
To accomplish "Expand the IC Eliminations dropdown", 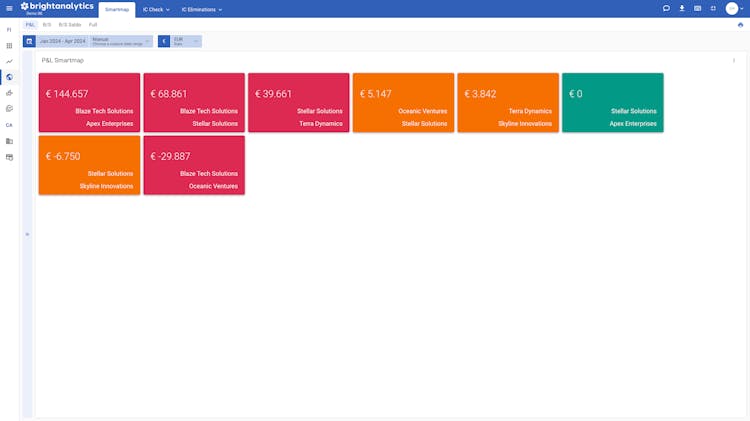I will pos(201,9).
